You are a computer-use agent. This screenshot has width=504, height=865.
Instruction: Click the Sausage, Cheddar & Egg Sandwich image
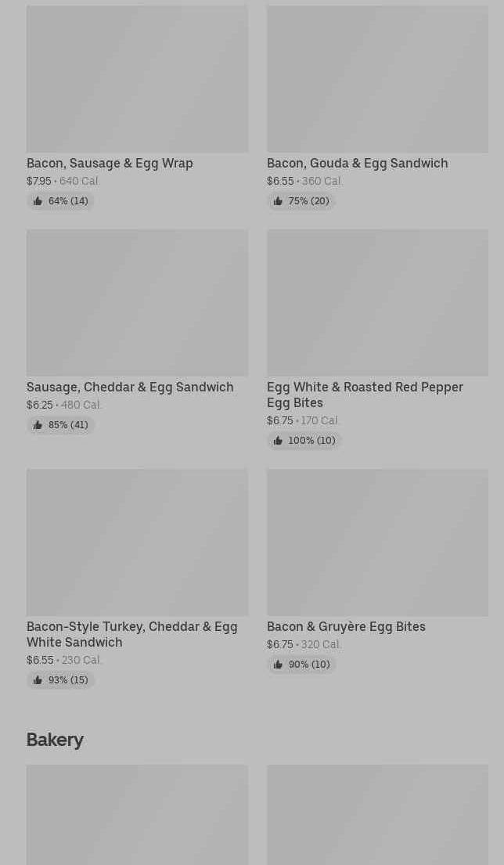pos(137,303)
